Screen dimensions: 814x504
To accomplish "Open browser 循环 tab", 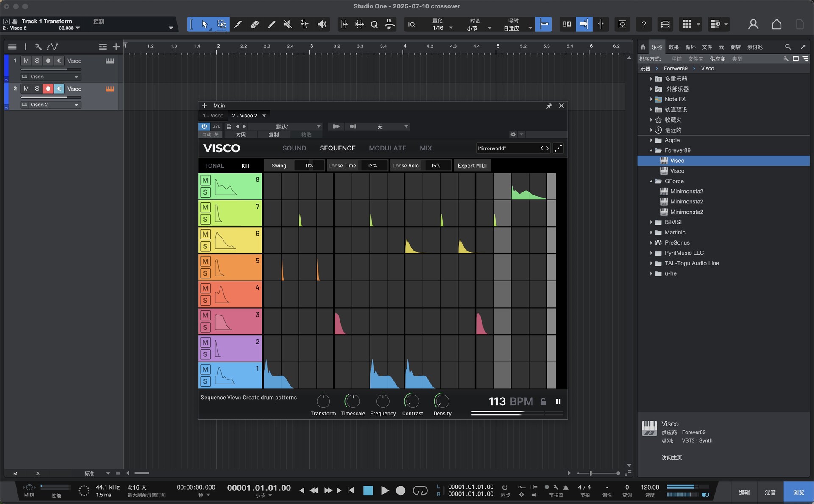I will click(690, 47).
